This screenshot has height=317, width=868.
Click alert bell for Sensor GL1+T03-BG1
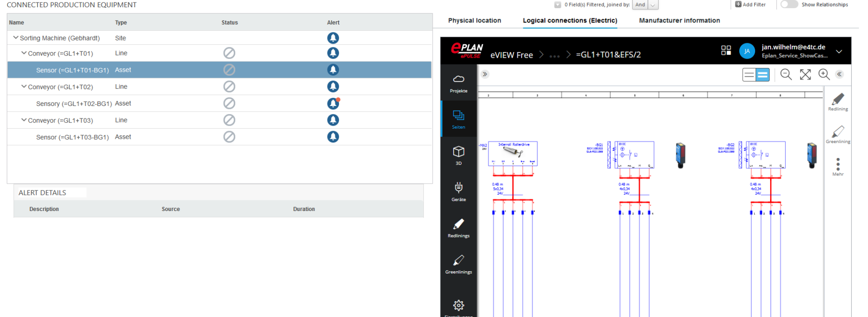point(333,137)
